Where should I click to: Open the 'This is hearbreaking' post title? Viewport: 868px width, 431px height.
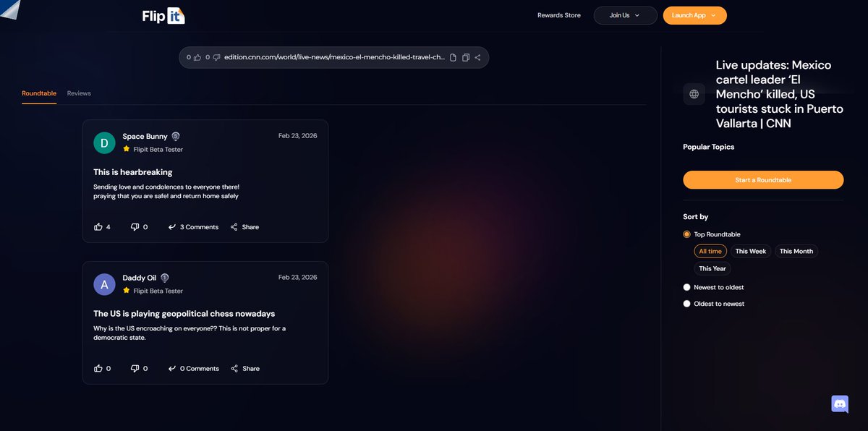coord(133,172)
